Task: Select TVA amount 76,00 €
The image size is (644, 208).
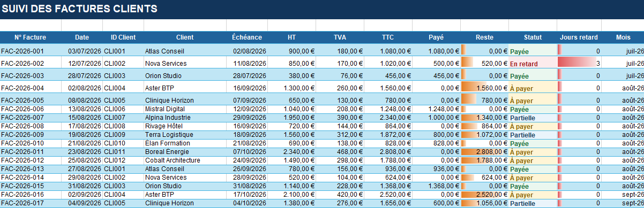Action: pos(340,74)
